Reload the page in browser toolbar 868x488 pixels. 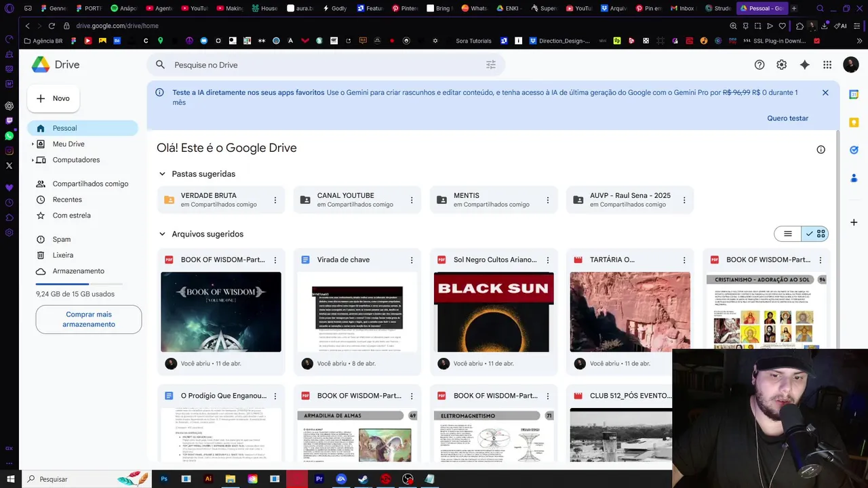point(52,26)
